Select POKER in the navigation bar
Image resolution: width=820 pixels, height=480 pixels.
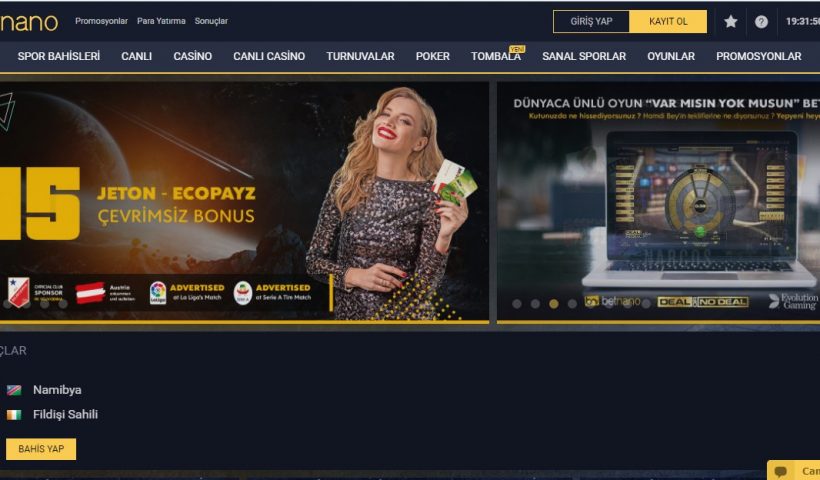[432, 56]
